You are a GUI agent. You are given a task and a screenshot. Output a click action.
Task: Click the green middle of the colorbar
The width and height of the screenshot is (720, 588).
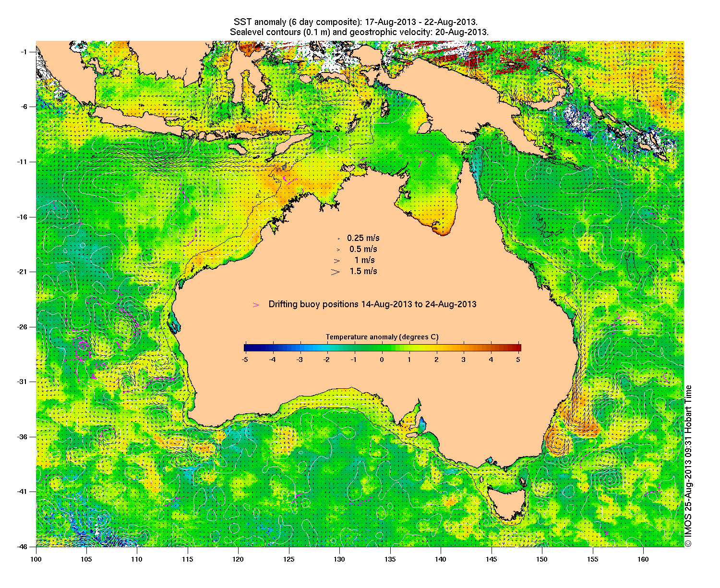383,348
